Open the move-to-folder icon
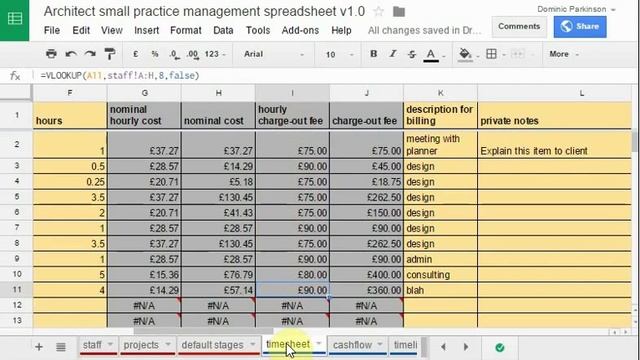This screenshot has height=360, width=640. coord(399,12)
